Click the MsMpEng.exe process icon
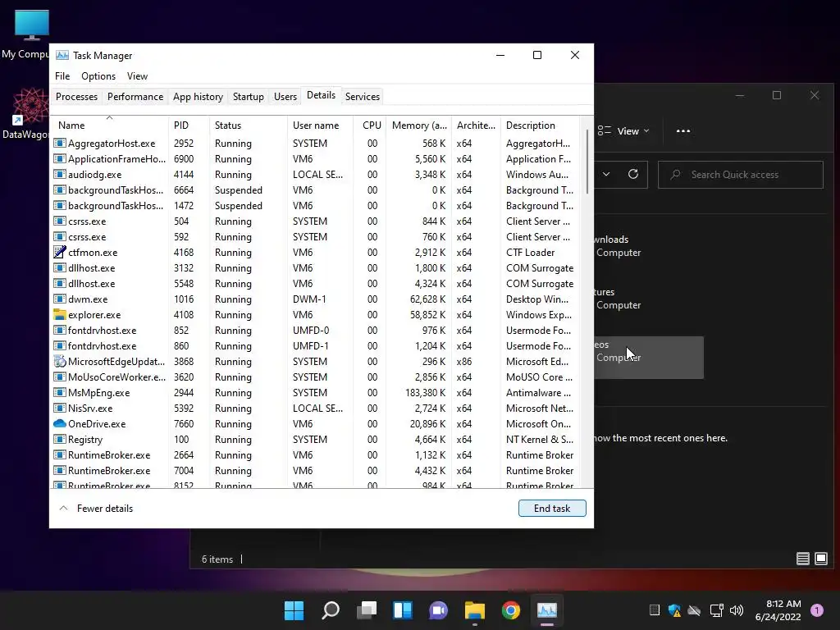Viewport: 840px width, 630px height. (x=59, y=393)
